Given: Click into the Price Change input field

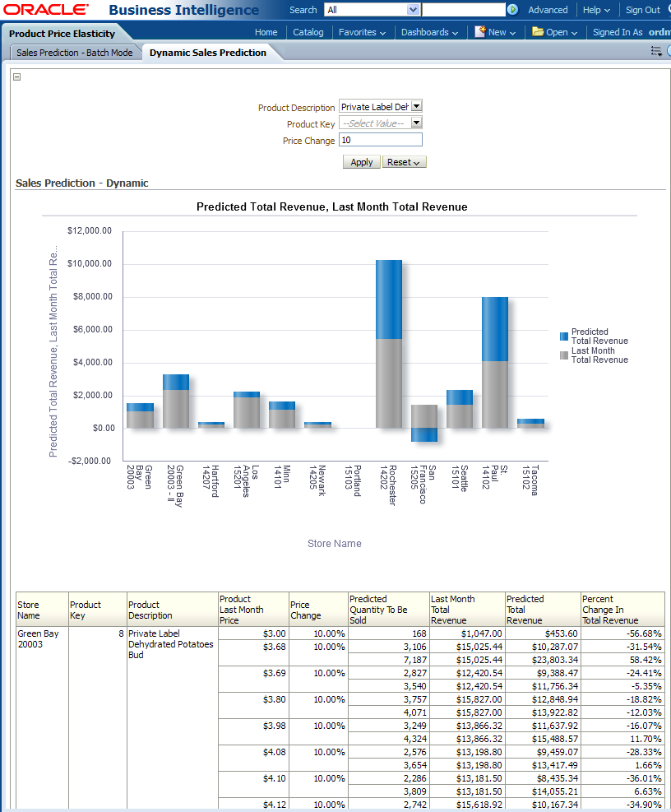Looking at the screenshot, I should pyautogui.click(x=380, y=140).
